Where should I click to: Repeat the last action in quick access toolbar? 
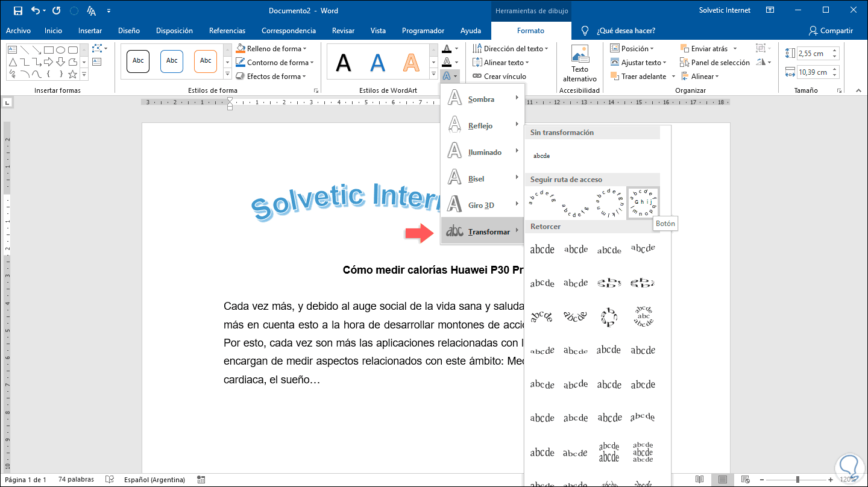click(x=57, y=11)
